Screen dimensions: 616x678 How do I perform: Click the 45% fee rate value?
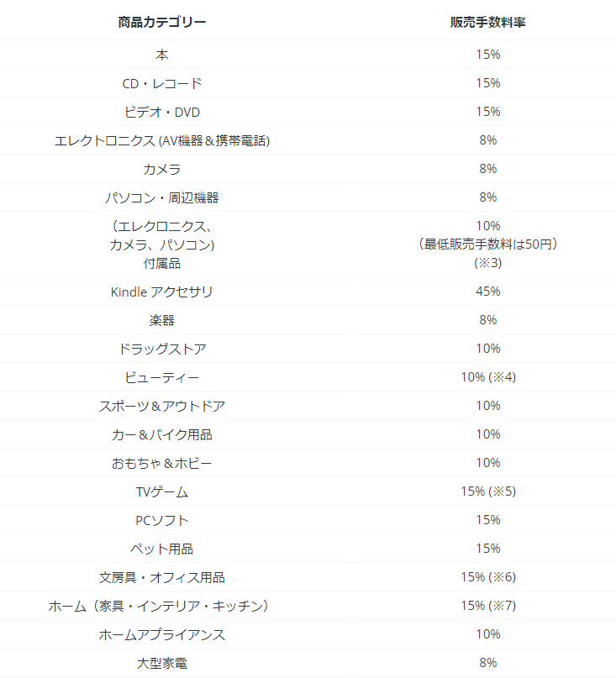point(487,292)
